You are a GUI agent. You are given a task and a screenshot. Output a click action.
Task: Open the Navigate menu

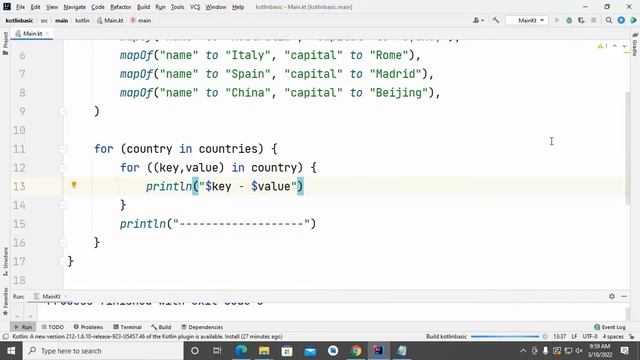[75, 7]
